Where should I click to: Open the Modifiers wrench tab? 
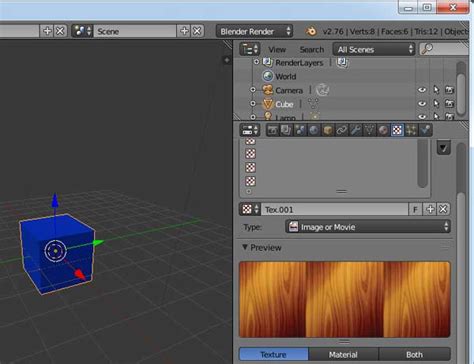click(x=355, y=130)
